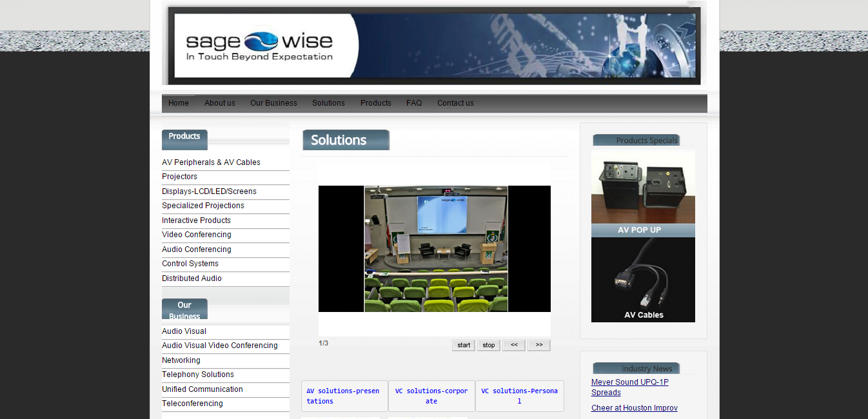This screenshot has width=868, height=419.
Task: Go to the About us page
Action: tap(219, 103)
